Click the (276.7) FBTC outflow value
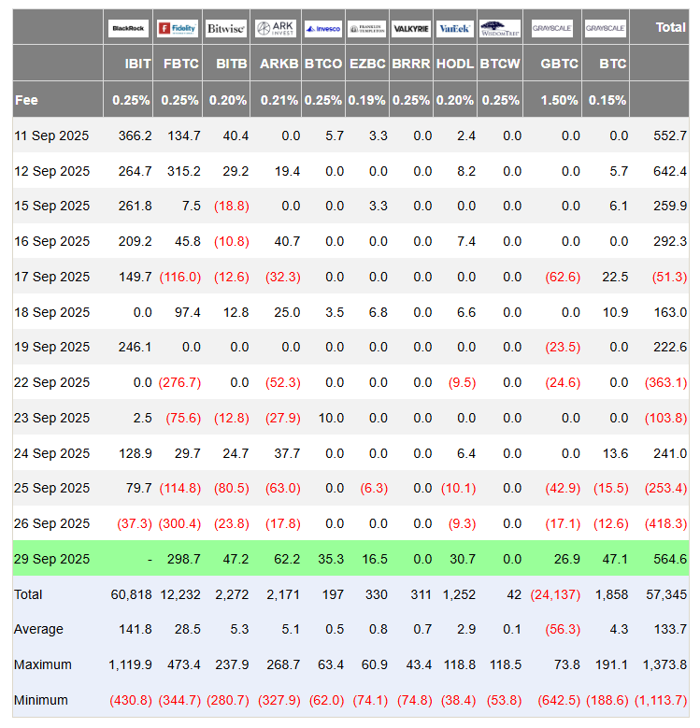 tap(179, 382)
